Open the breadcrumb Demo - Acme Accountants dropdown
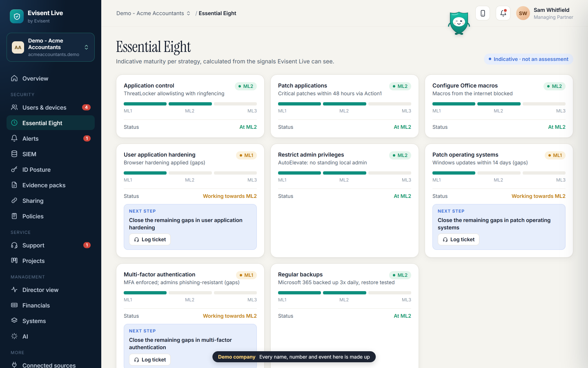Image resolution: width=588 pixels, height=368 pixels. [x=154, y=13]
